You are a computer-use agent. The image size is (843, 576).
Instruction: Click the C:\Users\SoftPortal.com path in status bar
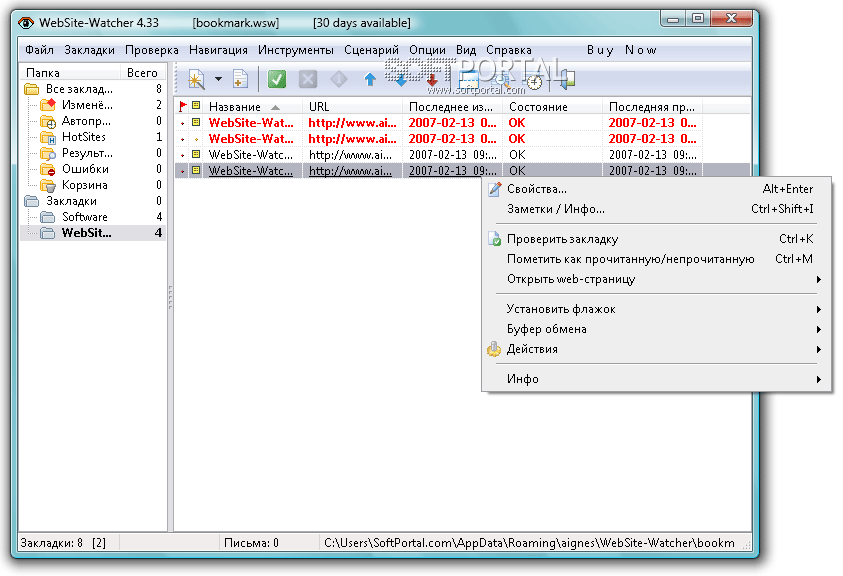tap(529, 543)
